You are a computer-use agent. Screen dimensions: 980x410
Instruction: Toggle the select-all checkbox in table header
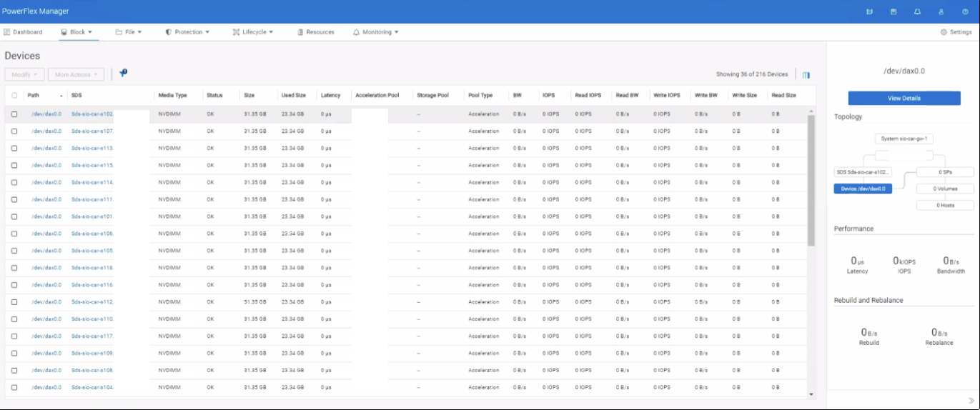click(14, 95)
